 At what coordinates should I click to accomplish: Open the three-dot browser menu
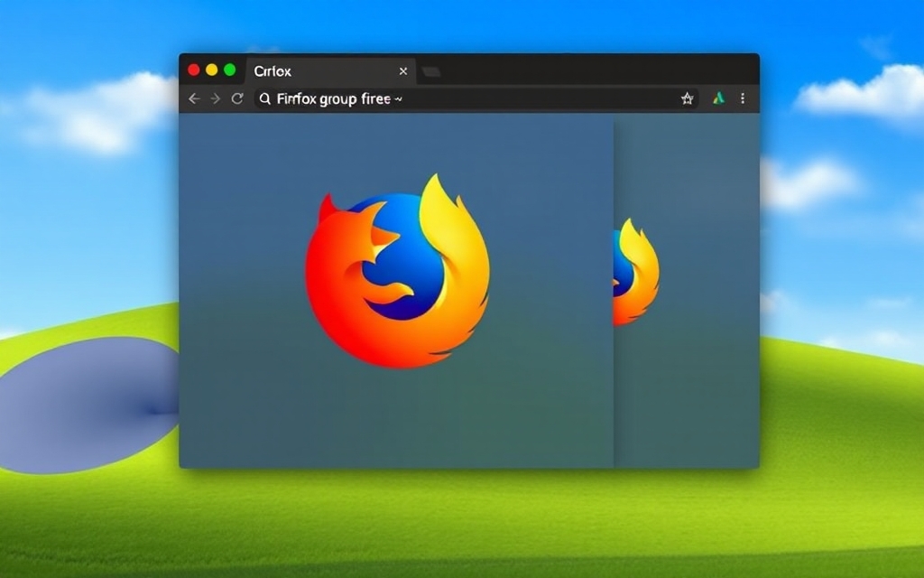[x=743, y=98]
